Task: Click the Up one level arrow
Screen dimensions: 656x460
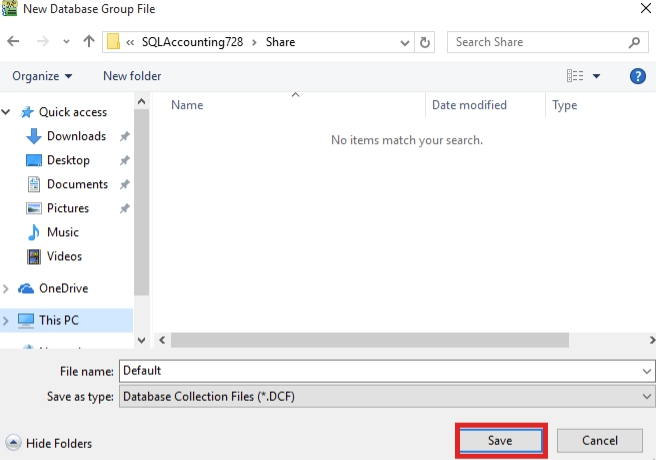Action: [x=89, y=42]
